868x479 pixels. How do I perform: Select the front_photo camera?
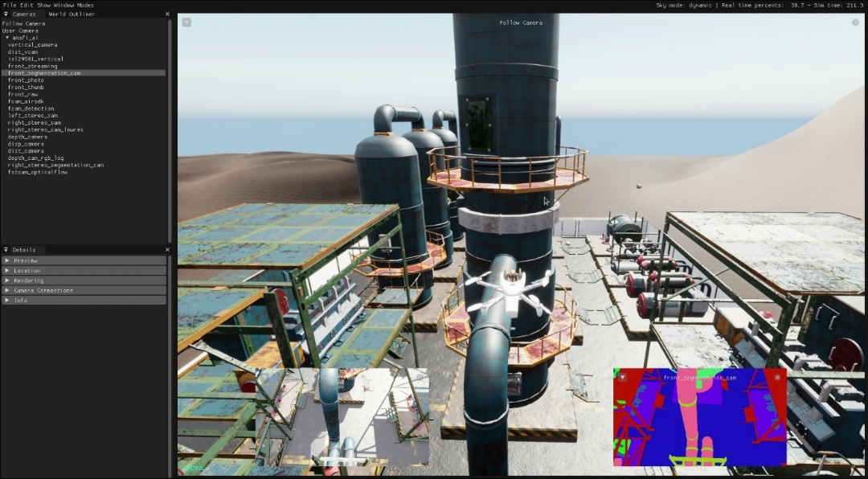(x=24, y=80)
